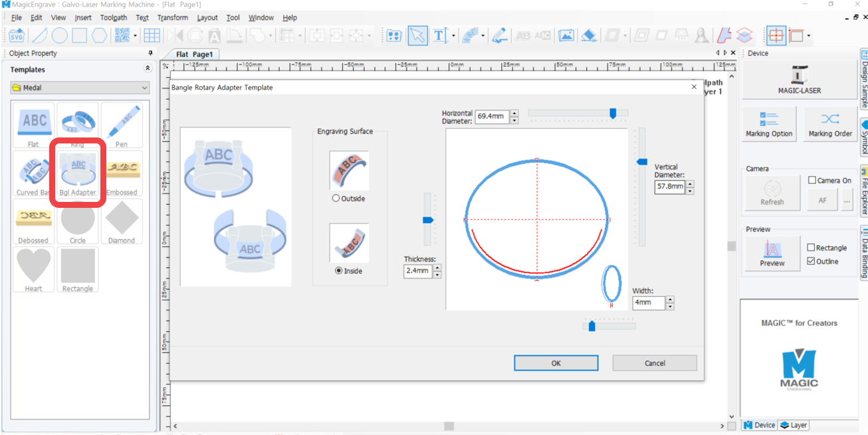Click the insert image toolbar icon
The height and width of the screenshot is (435, 868).
[566, 35]
